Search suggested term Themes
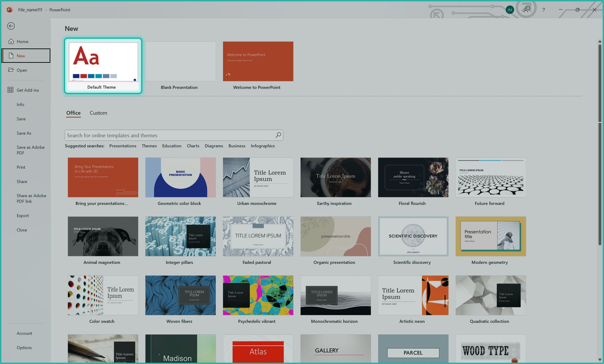Viewport: 604px width, 364px height. 149,146
